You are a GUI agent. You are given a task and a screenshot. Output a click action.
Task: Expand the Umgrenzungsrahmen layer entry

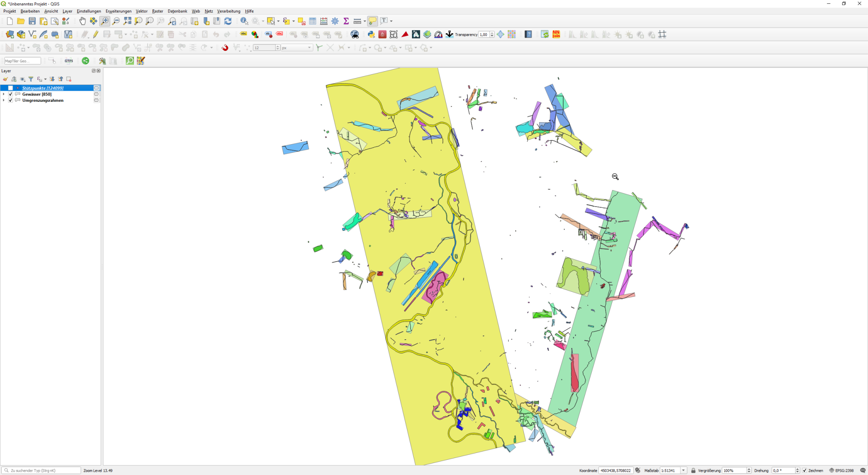coord(3,100)
